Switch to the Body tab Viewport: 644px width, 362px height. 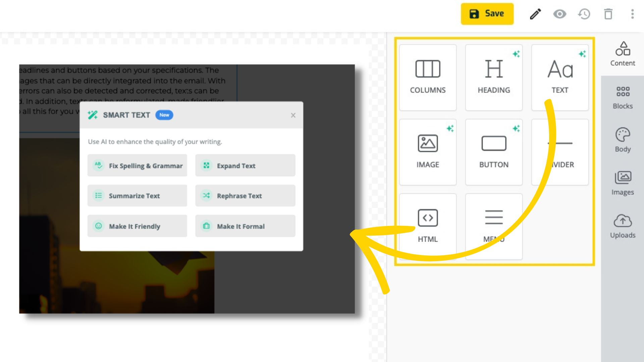coord(623,140)
